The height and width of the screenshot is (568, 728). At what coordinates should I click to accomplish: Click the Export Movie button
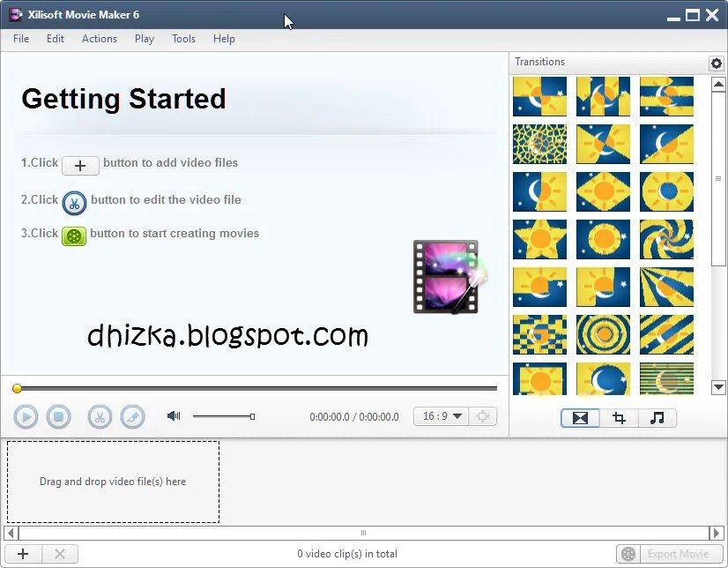tap(670, 554)
